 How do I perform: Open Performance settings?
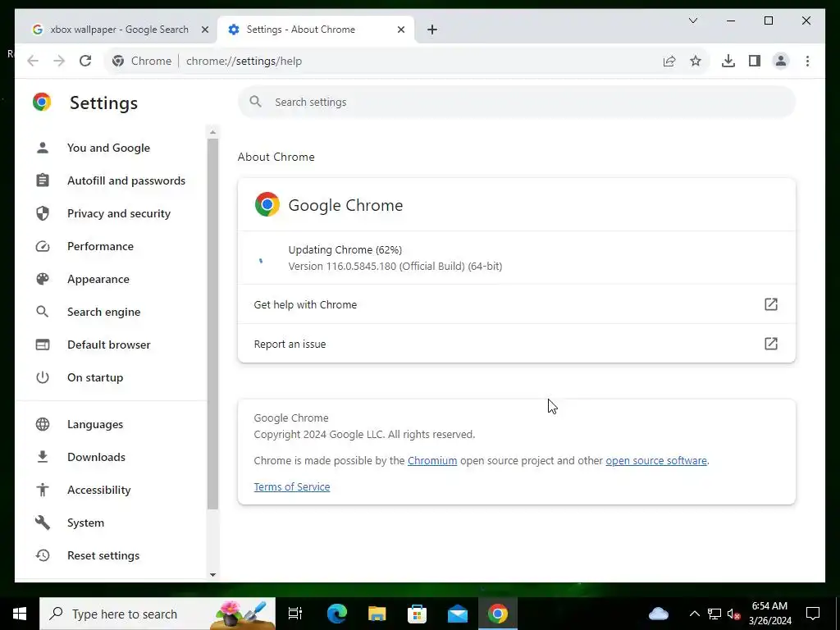[100, 246]
